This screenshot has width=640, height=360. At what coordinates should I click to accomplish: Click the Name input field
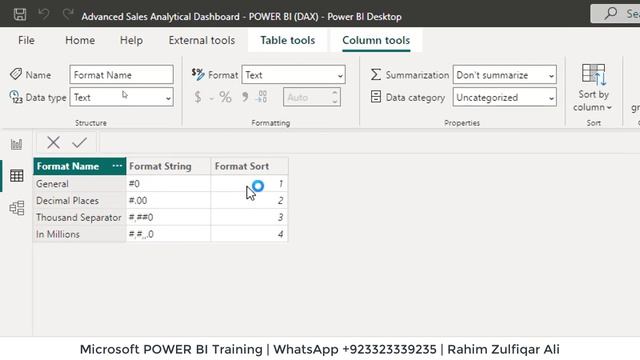[122, 75]
